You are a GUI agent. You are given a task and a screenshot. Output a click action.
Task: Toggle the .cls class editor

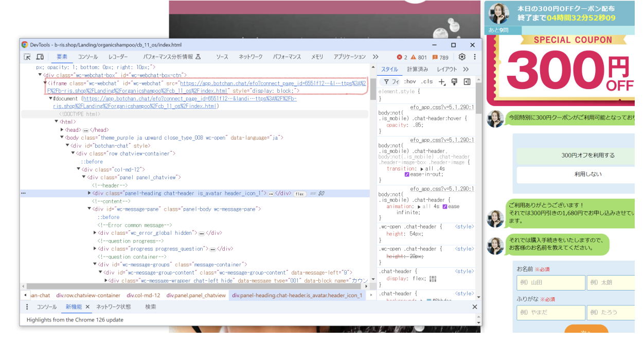pyautogui.click(x=427, y=82)
